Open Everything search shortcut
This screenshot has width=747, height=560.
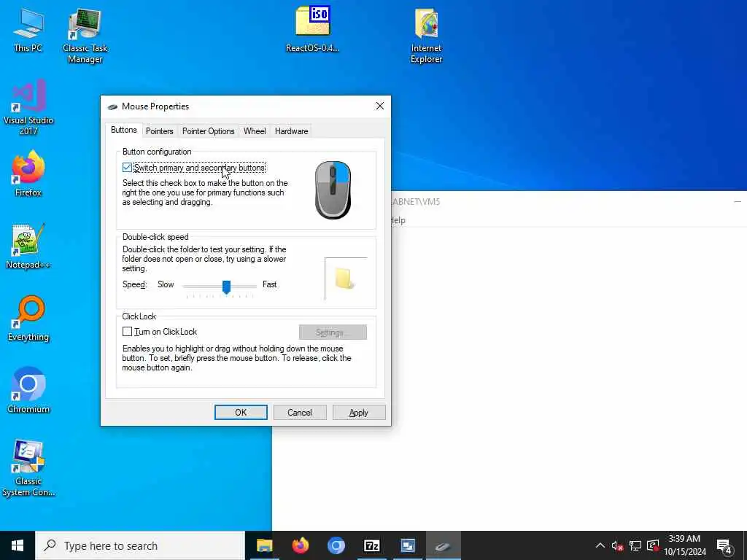pyautogui.click(x=28, y=318)
